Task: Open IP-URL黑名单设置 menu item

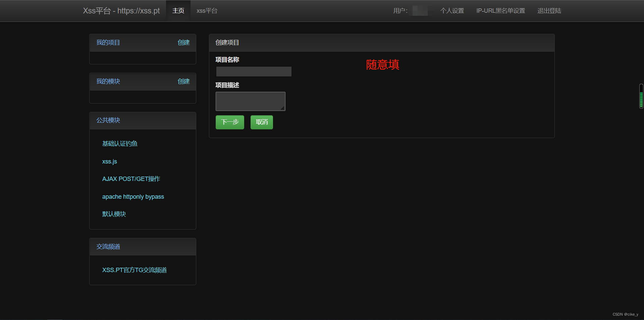Action: pyautogui.click(x=500, y=11)
